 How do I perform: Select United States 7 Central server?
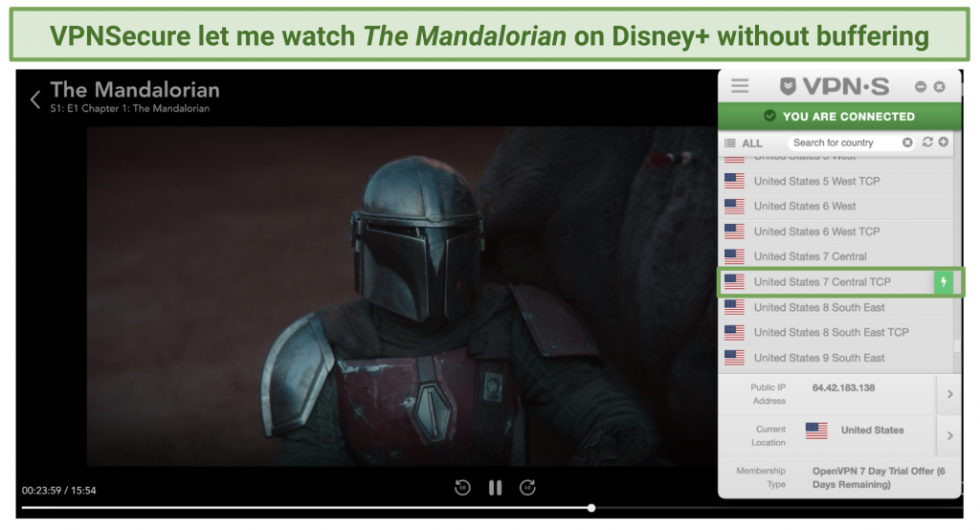(x=836, y=256)
